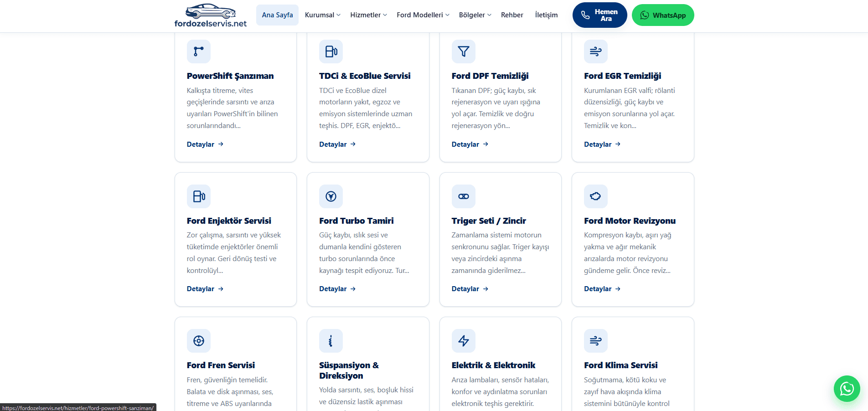Open the Rehber menu item
Screen dimensions: 868x411
pos(512,15)
